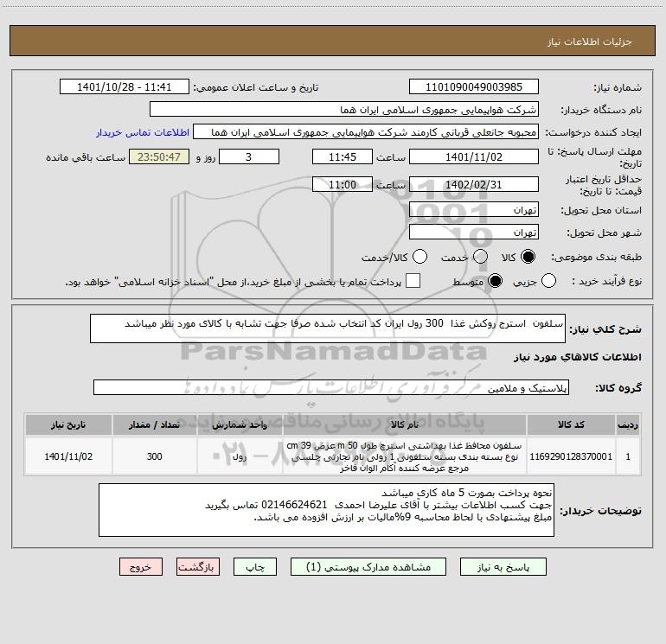
Task: Click the ردیف column header
Action: [628, 424]
